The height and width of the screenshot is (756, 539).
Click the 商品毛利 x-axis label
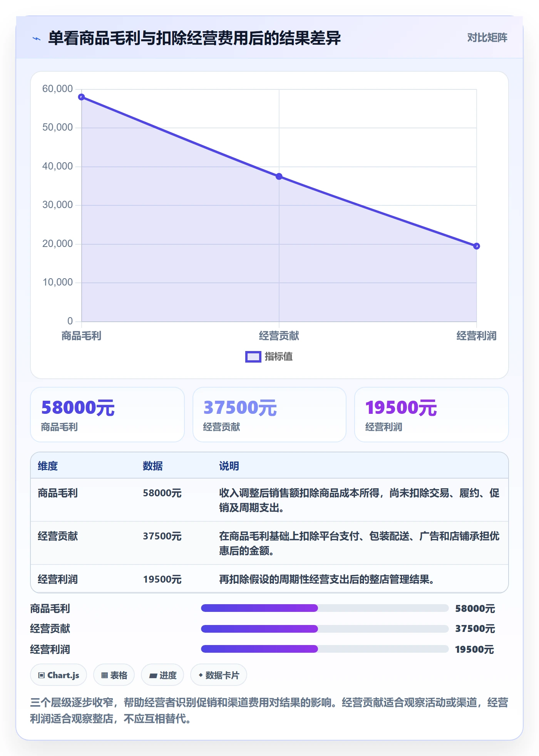click(x=82, y=336)
